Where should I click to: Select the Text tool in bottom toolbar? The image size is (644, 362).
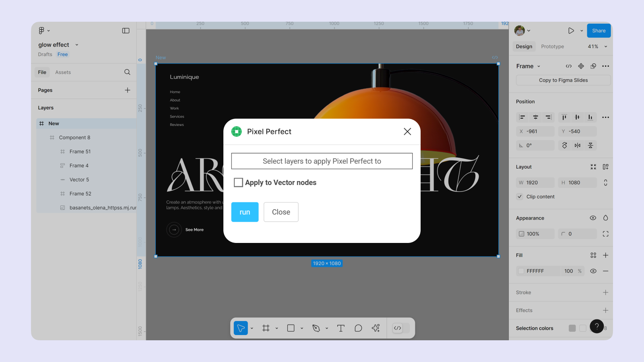tap(341, 328)
